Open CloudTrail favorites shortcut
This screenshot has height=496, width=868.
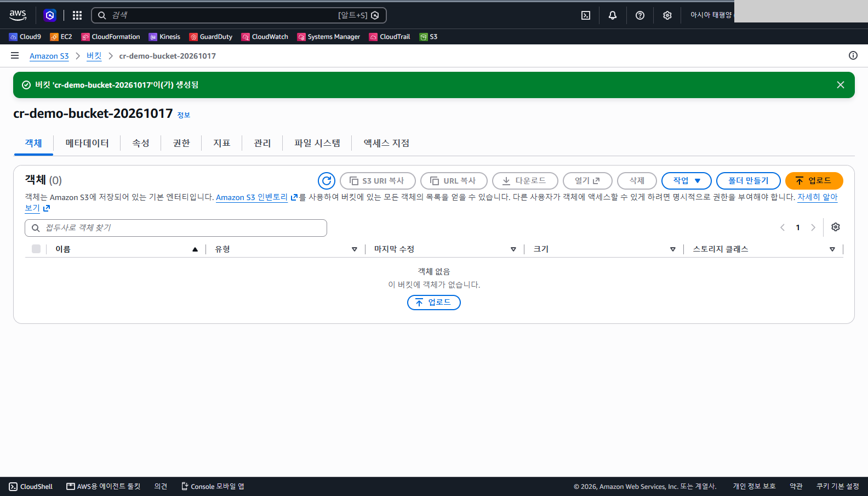click(390, 37)
